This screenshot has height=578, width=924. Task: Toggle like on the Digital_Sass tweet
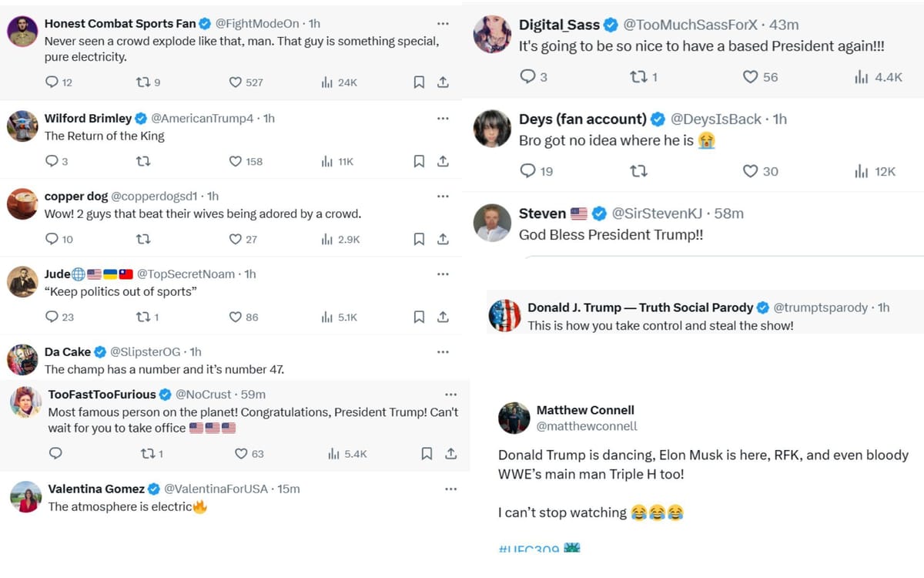[x=750, y=77]
